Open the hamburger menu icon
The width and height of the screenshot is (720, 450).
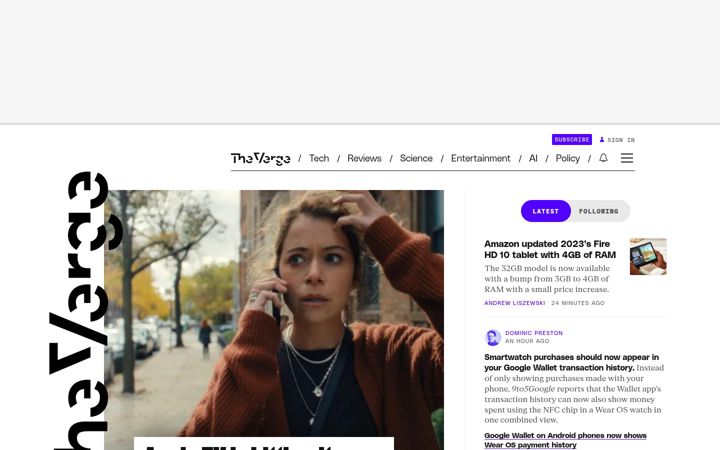click(x=627, y=158)
